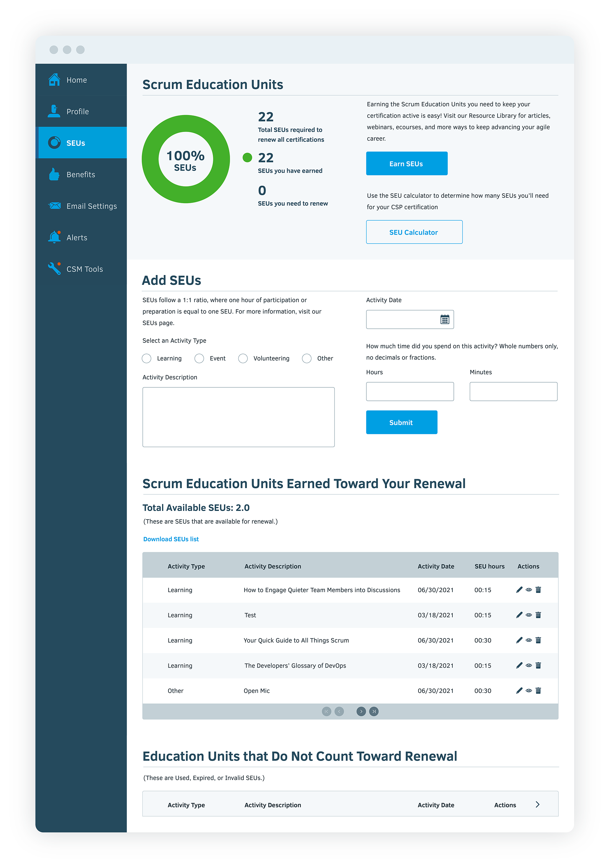Go to previous page of SEUs table

pyautogui.click(x=339, y=712)
